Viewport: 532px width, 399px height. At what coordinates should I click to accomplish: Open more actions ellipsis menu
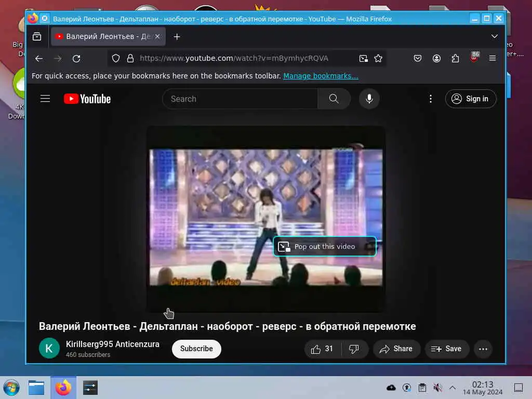(x=483, y=349)
